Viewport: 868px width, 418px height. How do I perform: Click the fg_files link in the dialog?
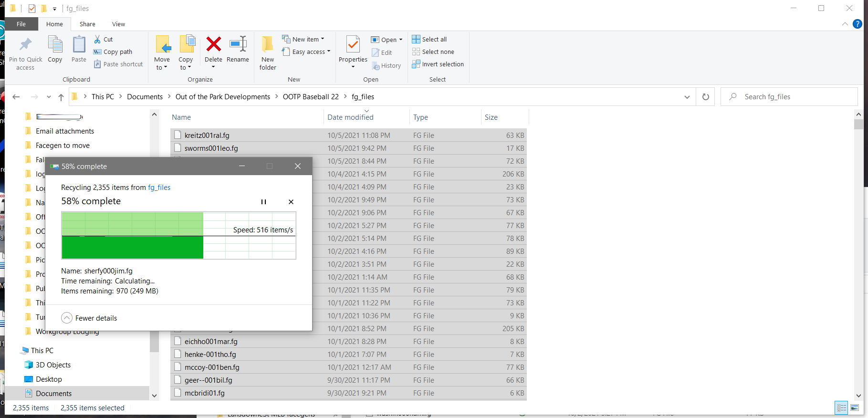click(159, 188)
